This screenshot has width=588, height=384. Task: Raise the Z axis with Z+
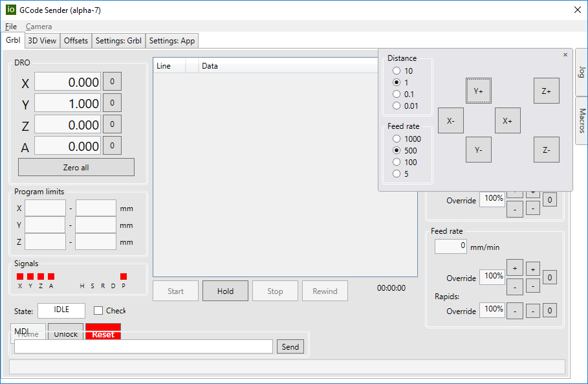point(546,91)
